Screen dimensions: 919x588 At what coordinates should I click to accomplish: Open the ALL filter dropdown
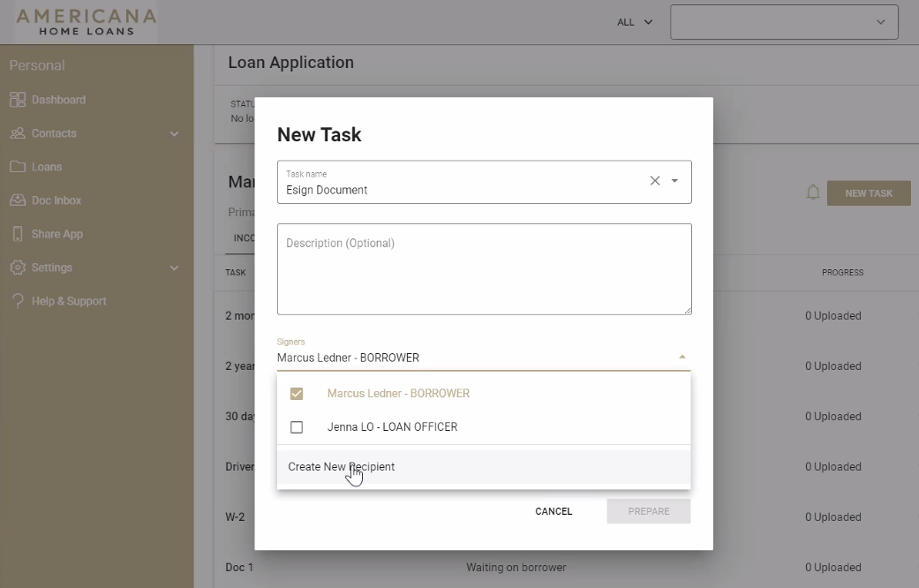coord(635,22)
